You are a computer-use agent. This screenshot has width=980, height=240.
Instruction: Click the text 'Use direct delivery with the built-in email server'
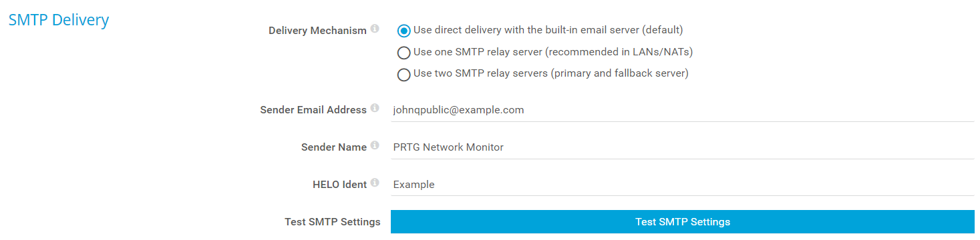point(524,30)
